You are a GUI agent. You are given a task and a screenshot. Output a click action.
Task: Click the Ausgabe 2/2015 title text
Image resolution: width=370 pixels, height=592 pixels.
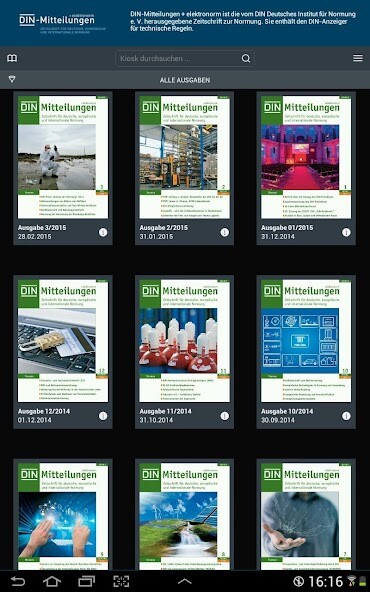click(163, 228)
